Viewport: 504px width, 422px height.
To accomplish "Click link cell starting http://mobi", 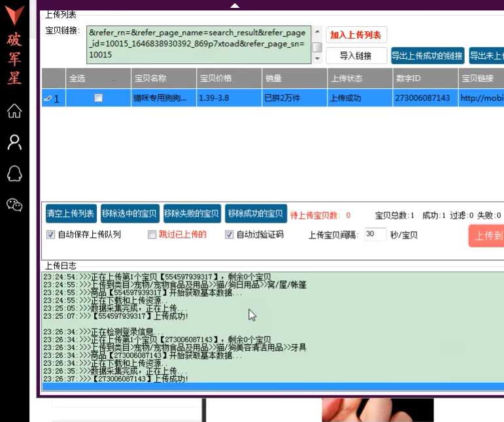I will [481, 98].
